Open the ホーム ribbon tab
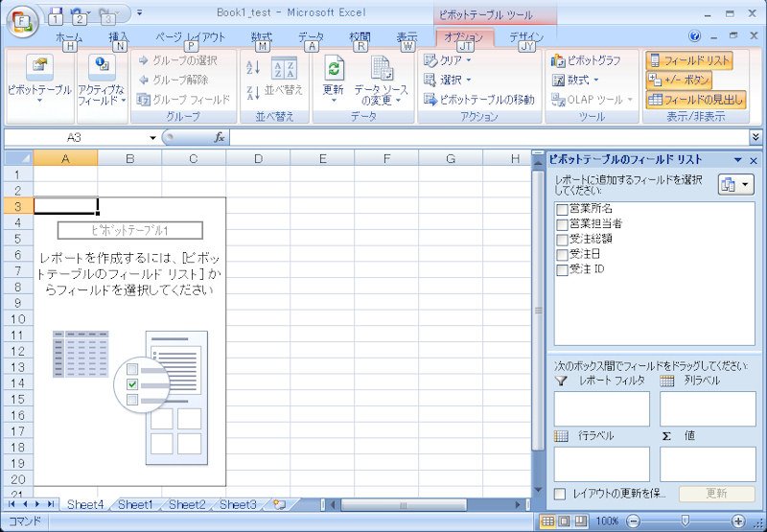The width and height of the screenshot is (767, 532). click(69, 37)
